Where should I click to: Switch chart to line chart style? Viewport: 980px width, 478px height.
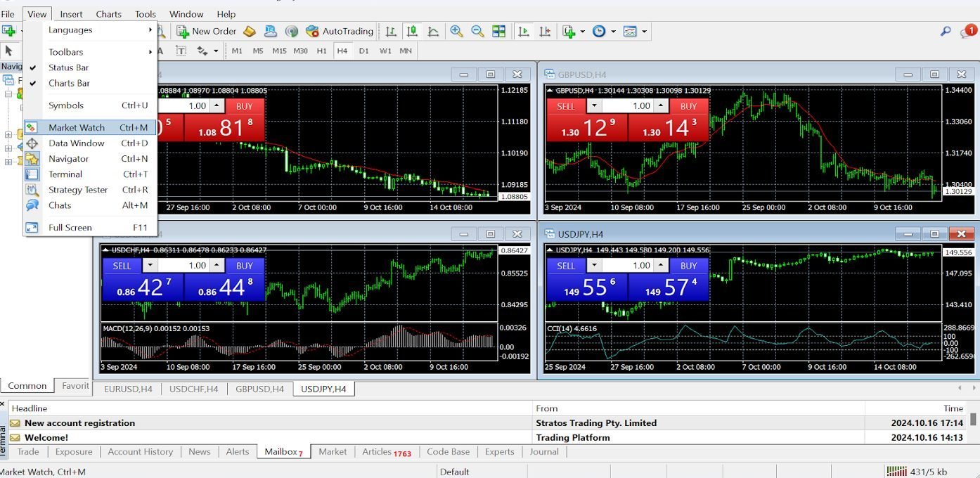click(x=433, y=31)
